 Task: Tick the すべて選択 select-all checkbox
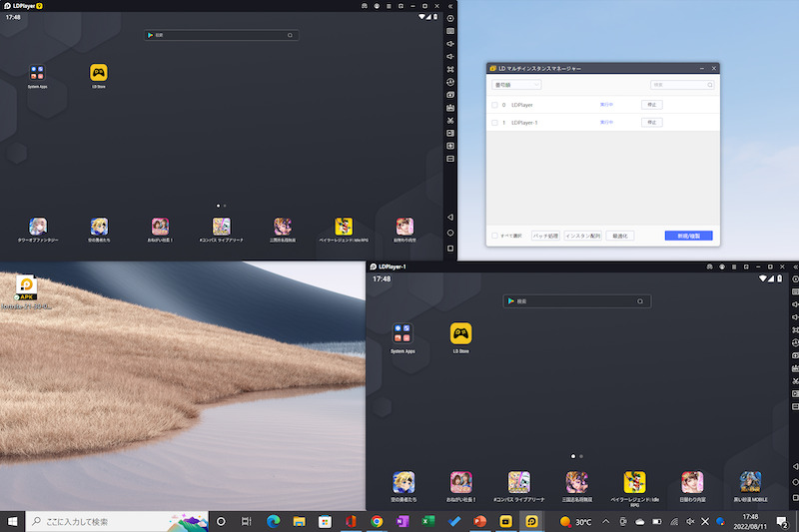coord(494,236)
